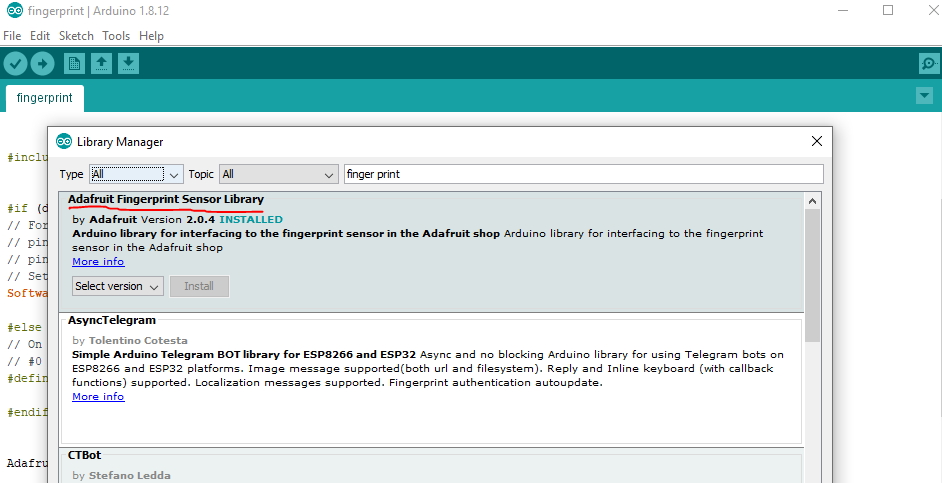Open the Sketch menu
The height and width of the screenshot is (483, 942).
pyautogui.click(x=76, y=36)
